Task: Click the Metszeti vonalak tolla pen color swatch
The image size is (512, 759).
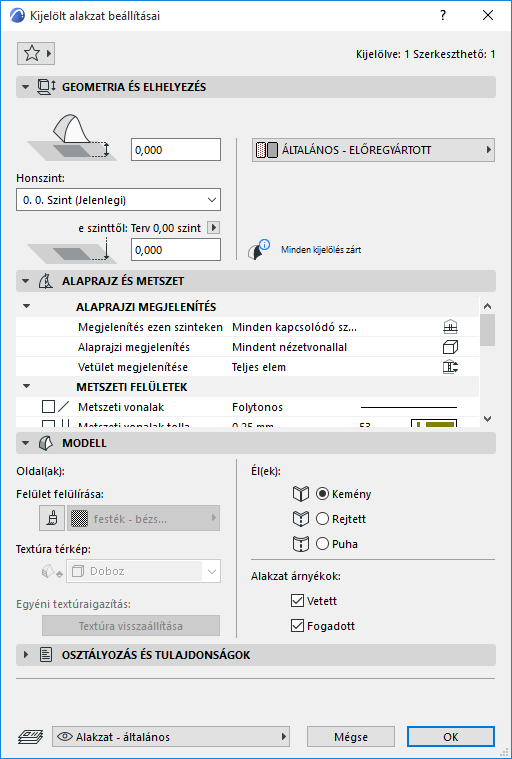Action: click(434, 424)
